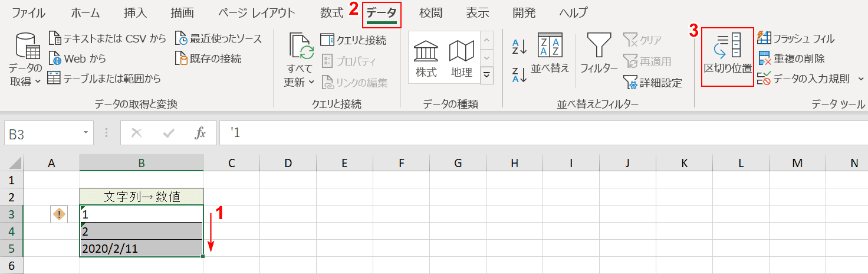Click テキストまたは CSV から import
868x274 pixels.
pyautogui.click(x=108, y=39)
